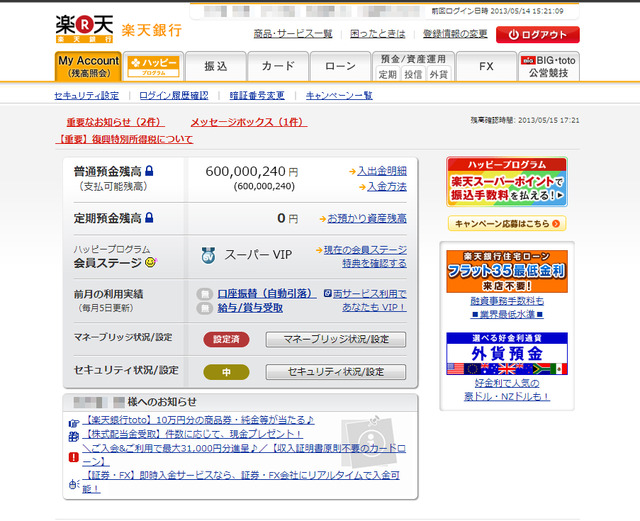Open the 証券・FX 即時入金サービス notice
640x521 pixels.
pos(241,482)
